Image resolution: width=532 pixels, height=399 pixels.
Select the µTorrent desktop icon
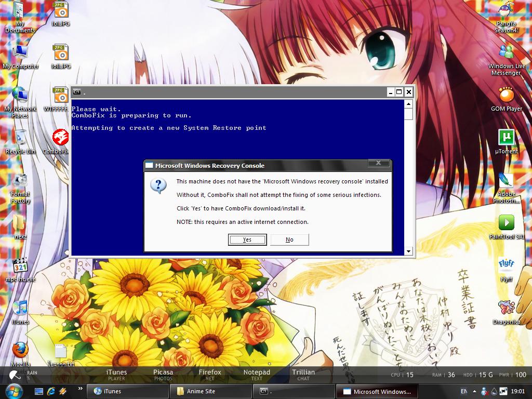[506, 141]
